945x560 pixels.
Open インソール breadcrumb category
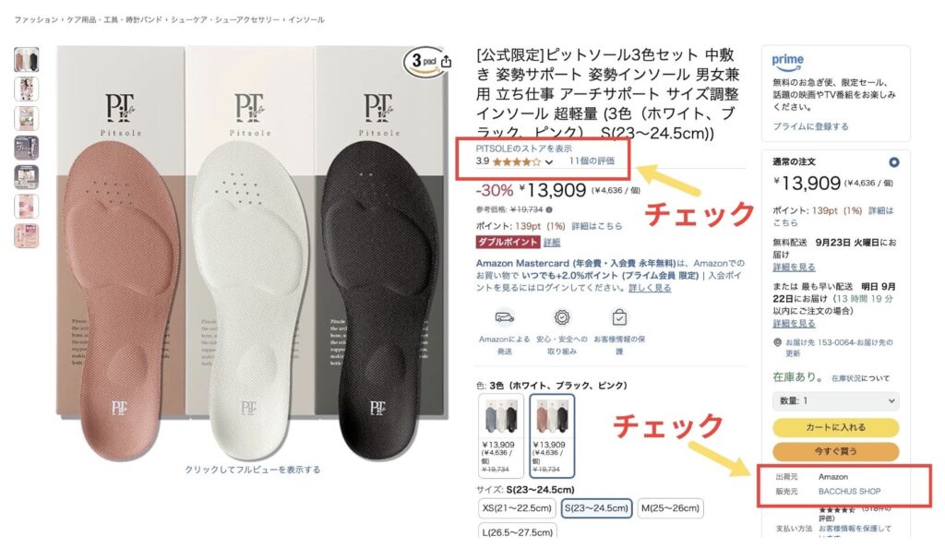click(x=306, y=20)
